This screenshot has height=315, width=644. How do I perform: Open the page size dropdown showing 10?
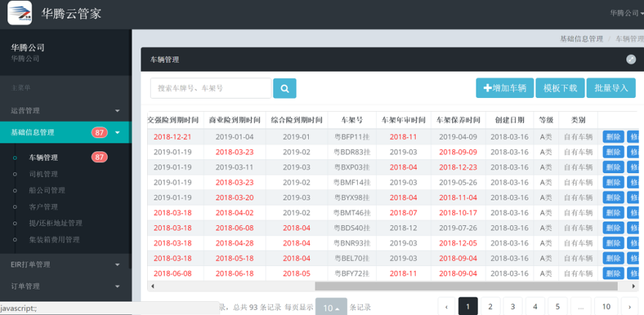331,308
